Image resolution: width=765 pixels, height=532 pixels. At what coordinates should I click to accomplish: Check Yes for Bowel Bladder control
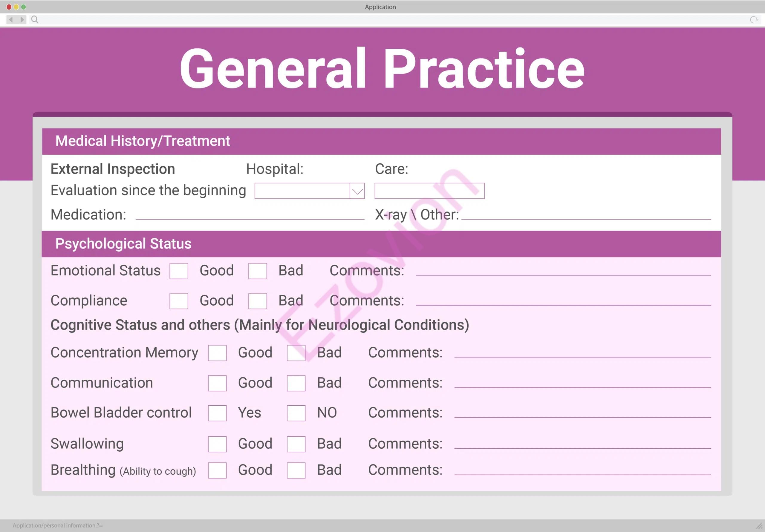(217, 413)
